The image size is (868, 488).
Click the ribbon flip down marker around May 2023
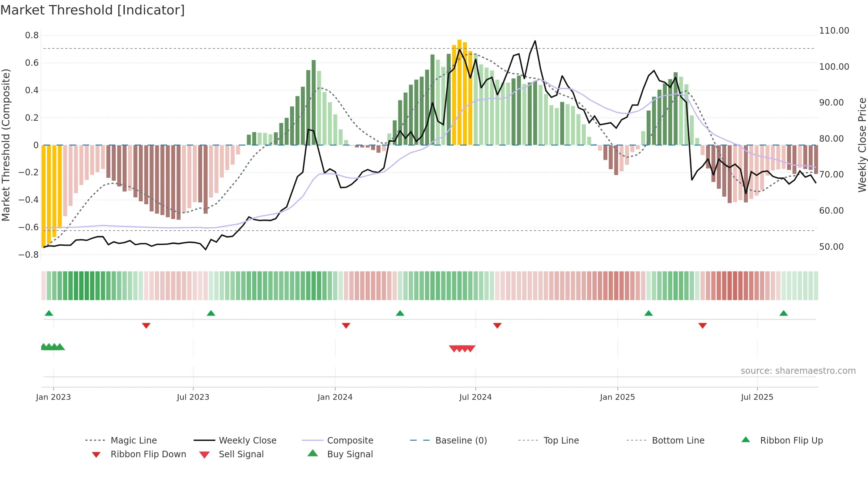[x=146, y=326]
